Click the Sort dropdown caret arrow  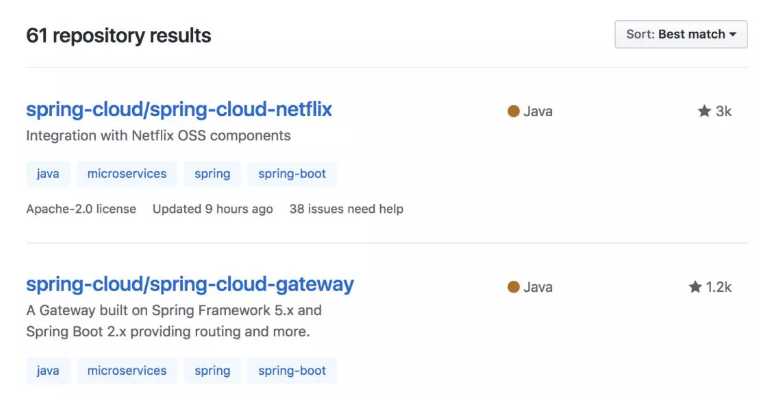pos(733,34)
